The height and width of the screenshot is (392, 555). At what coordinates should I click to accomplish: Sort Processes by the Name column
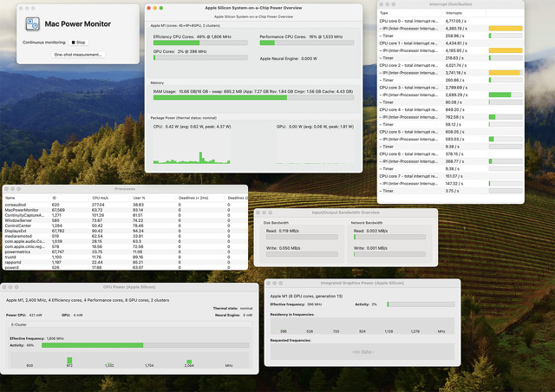click(25, 198)
